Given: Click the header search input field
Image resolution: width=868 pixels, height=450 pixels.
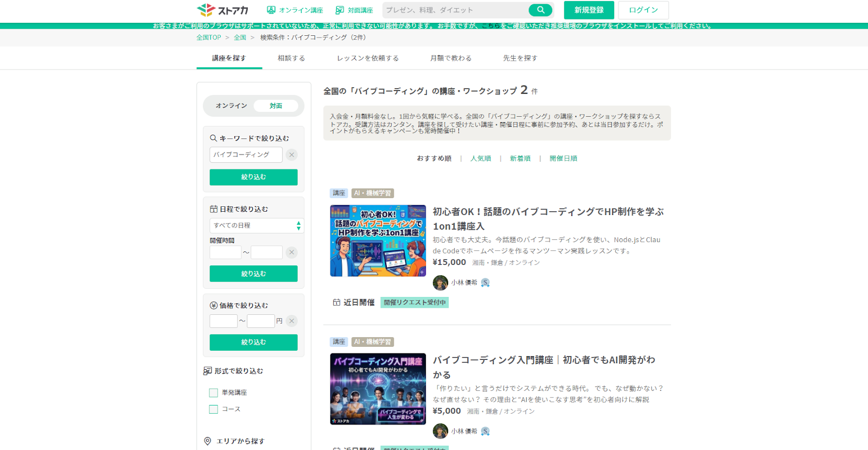Looking at the screenshot, I should click(456, 10).
